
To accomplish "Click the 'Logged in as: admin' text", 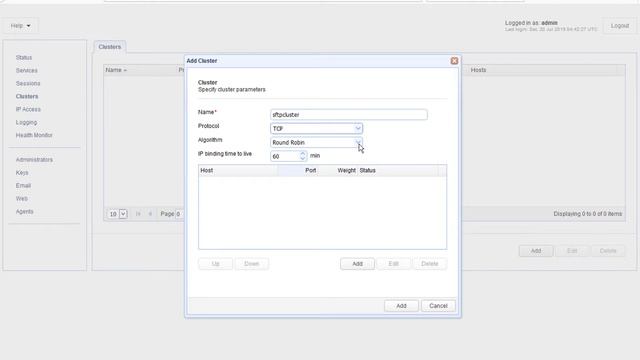I will (x=531, y=23).
